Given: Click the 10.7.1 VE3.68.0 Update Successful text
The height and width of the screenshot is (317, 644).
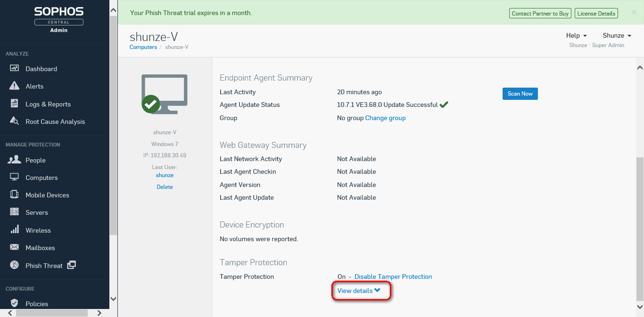Looking at the screenshot, I should [388, 105].
